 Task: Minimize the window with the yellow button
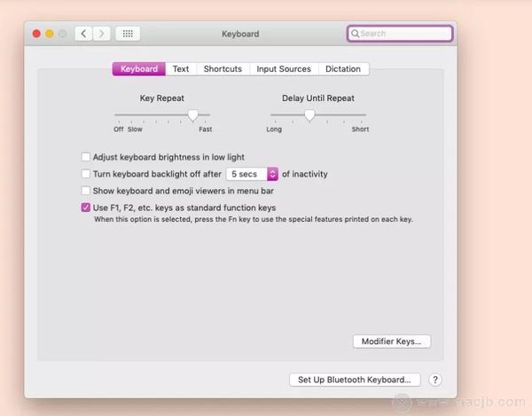50,34
